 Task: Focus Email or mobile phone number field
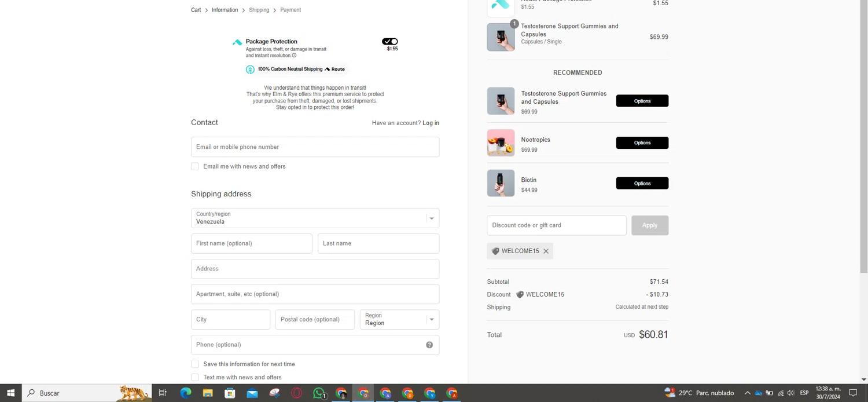point(315,147)
